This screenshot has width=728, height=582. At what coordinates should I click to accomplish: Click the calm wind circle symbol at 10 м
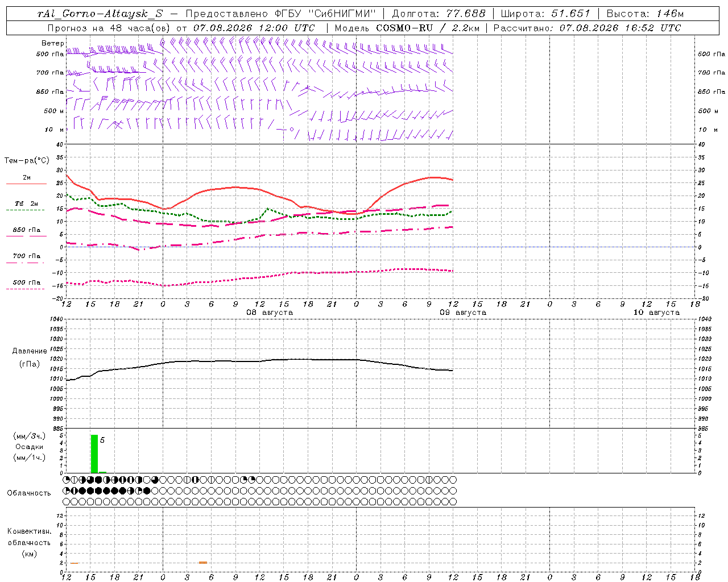point(292,130)
